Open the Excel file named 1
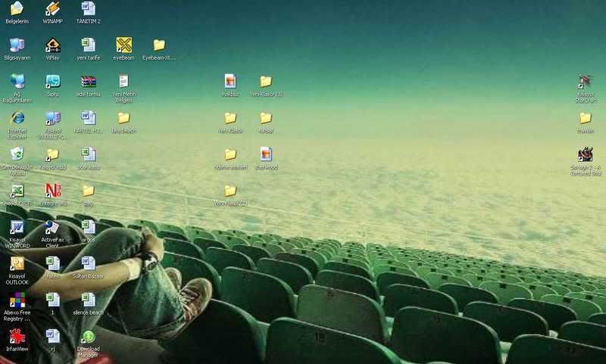Image resolution: width=606 pixels, height=364 pixels. [x=52, y=300]
